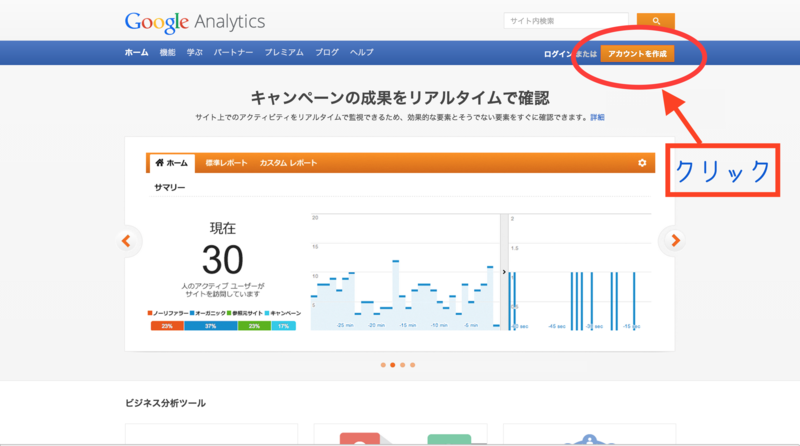The width and height of the screenshot is (800, 446).
Task: Click the ログイン link
Action: (558, 54)
